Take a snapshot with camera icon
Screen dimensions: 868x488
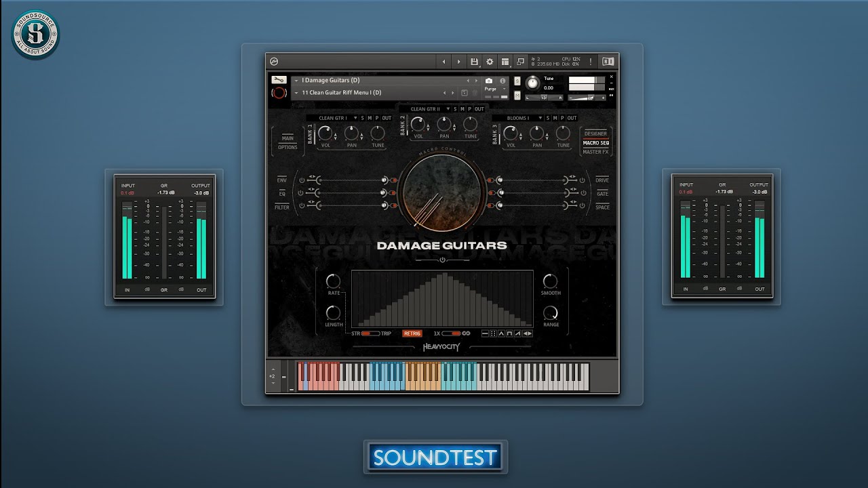tap(489, 81)
